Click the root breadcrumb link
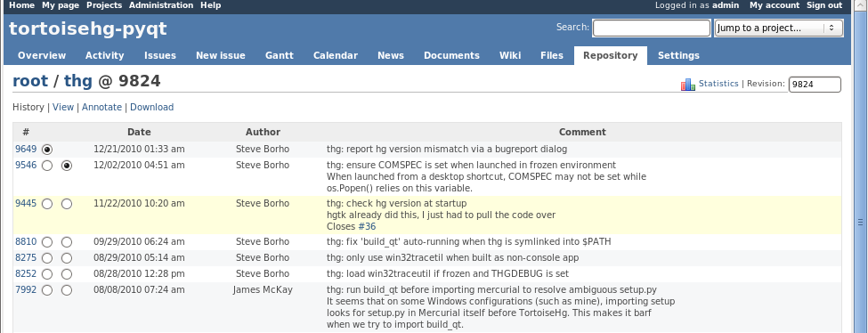The width and height of the screenshot is (868, 333). pyautogui.click(x=30, y=81)
